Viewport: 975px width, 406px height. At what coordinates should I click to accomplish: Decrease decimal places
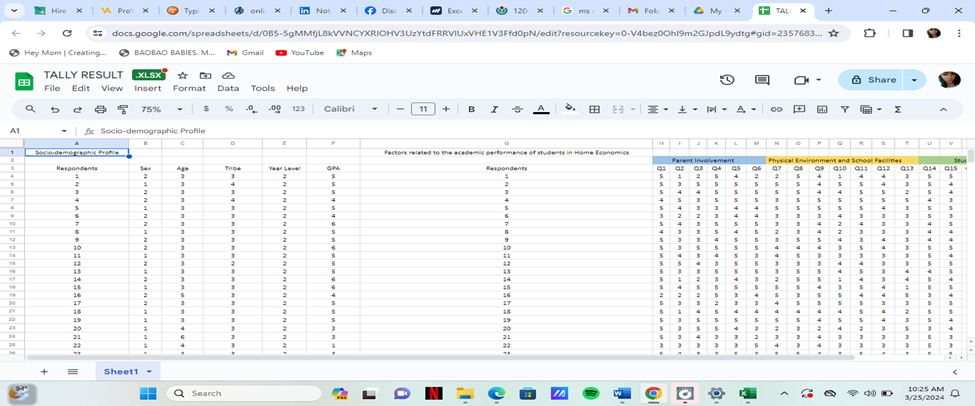251,109
